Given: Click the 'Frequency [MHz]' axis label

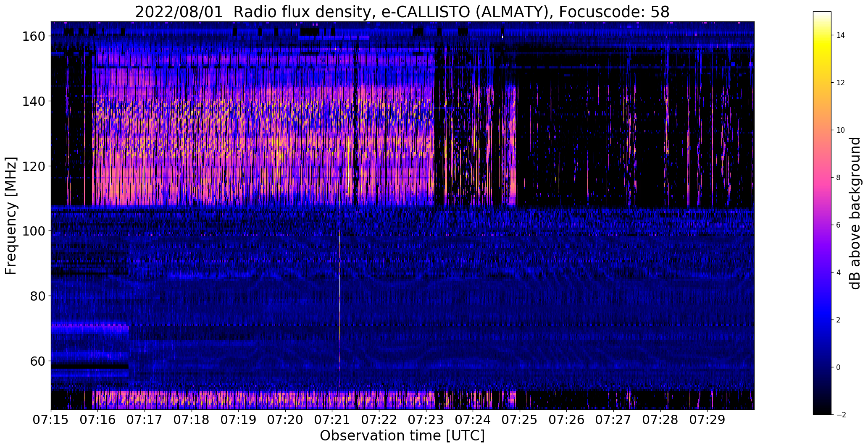Looking at the screenshot, I should click(x=11, y=216).
